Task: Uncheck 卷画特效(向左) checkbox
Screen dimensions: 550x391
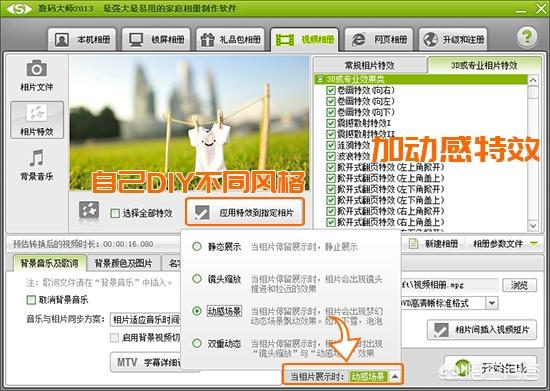Action: (x=331, y=101)
